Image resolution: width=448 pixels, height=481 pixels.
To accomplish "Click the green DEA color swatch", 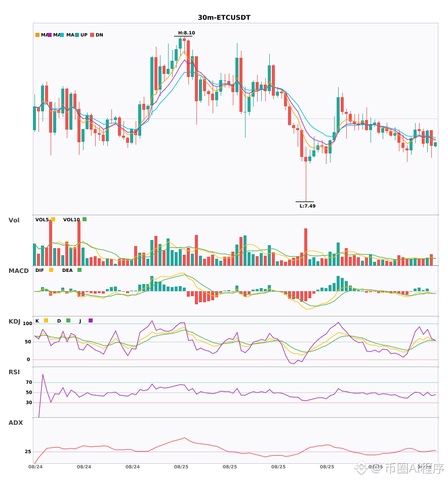I will pyautogui.click(x=79, y=270).
